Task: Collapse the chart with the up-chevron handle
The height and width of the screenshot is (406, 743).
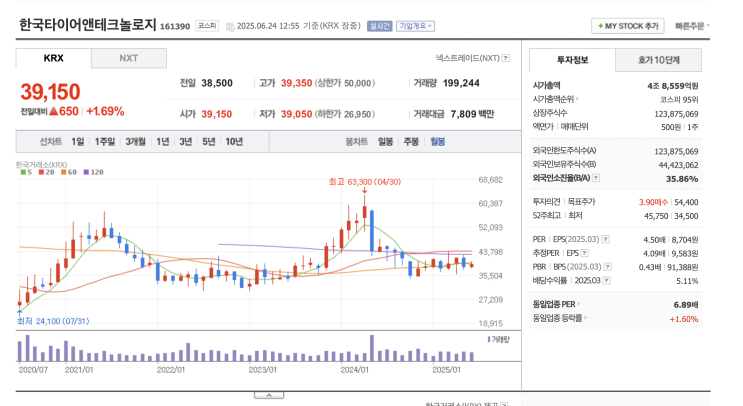Action: (269, 395)
